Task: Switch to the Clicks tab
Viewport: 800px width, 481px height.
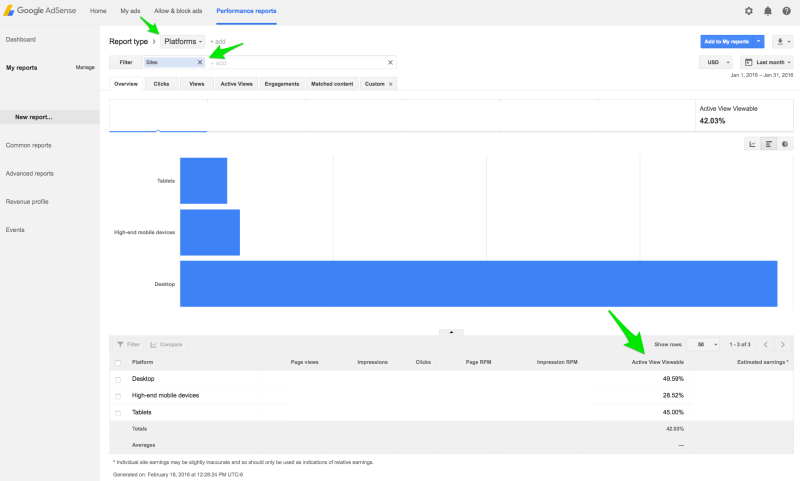Action: pyautogui.click(x=161, y=84)
